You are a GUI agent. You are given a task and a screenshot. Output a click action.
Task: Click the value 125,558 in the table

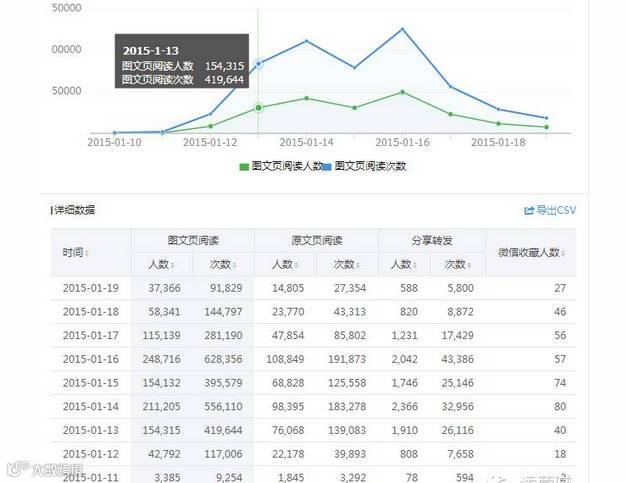pos(347,383)
